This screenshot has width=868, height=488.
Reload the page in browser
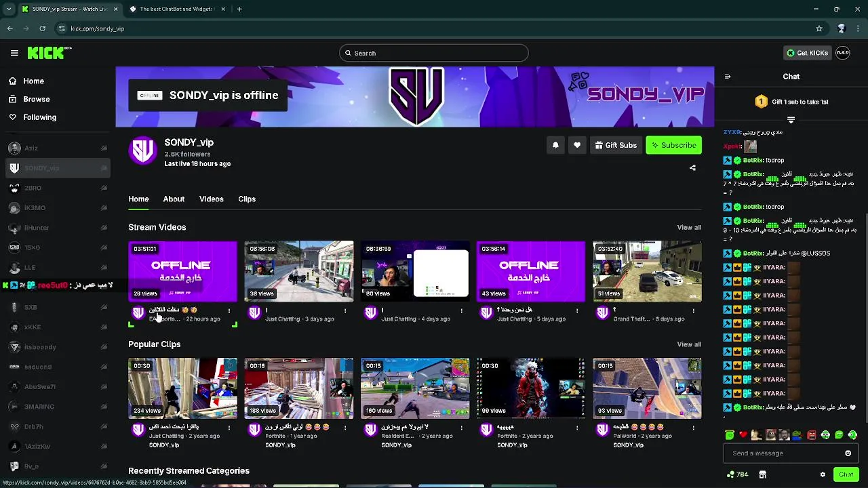tap(42, 28)
